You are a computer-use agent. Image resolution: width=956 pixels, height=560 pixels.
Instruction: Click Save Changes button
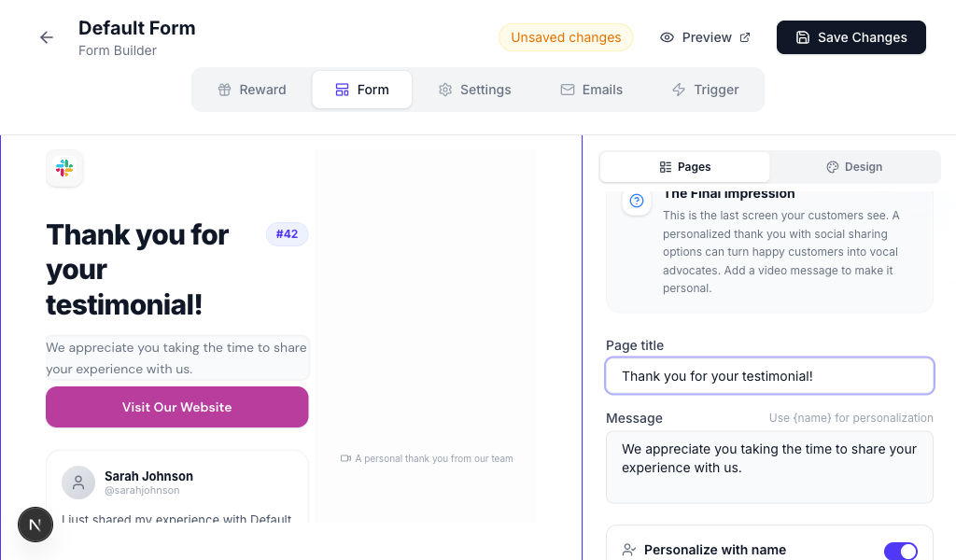851,37
